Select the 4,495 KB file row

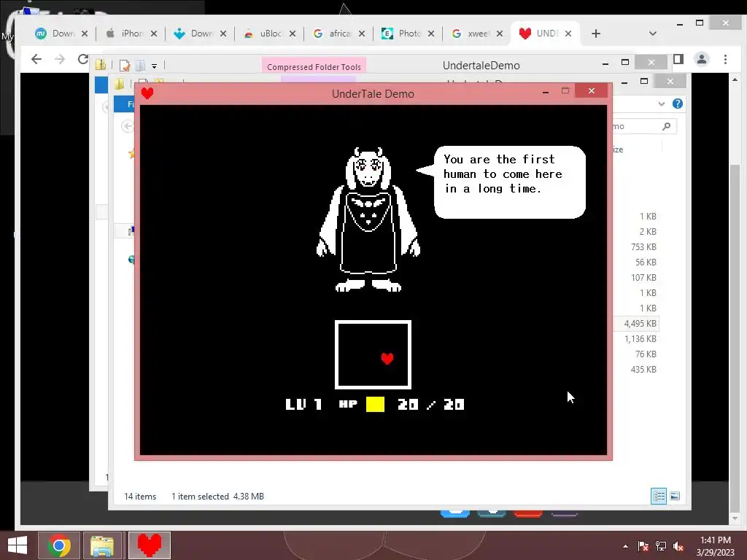point(637,323)
